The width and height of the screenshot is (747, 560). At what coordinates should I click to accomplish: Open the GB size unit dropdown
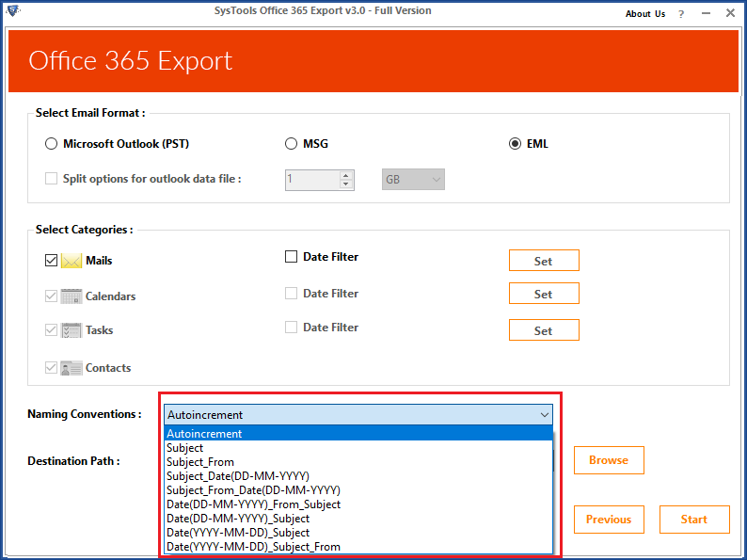[413, 180]
